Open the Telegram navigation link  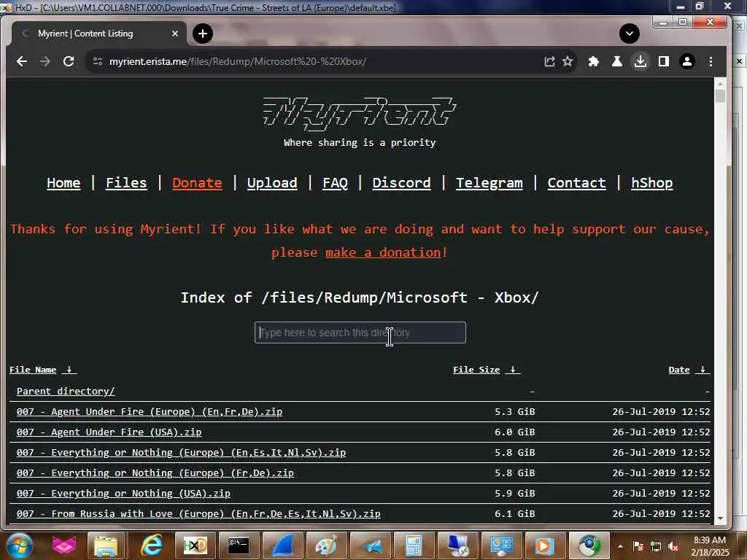(x=489, y=183)
